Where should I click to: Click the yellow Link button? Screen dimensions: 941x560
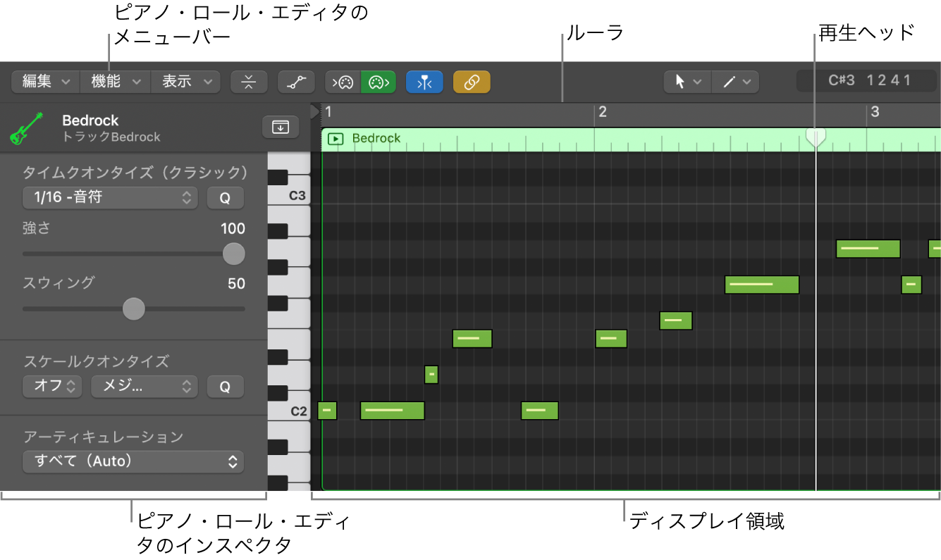(x=472, y=82)
